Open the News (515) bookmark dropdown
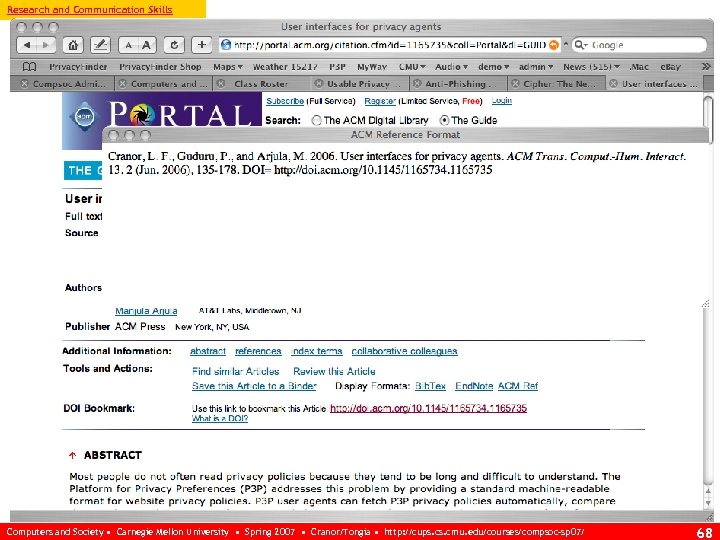This screenshot has height=540, width=720. [x=591, y=67]
